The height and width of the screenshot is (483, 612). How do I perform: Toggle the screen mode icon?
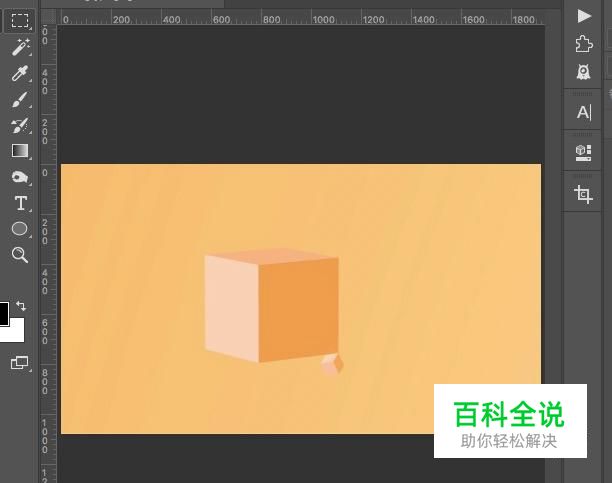(20, 363)
